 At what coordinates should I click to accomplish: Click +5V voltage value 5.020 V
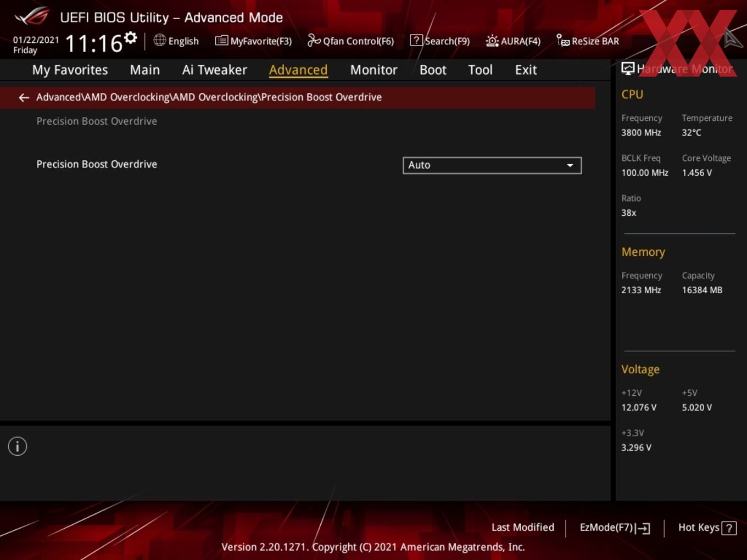[697, 407]
